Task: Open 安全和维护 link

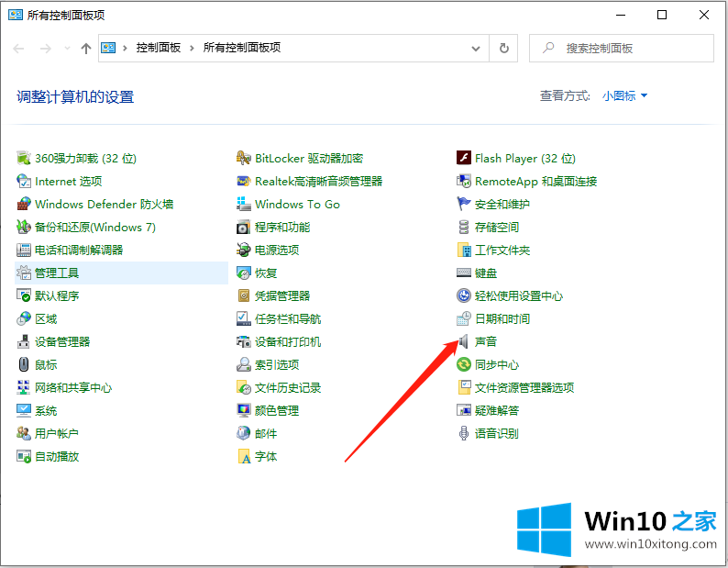Action: [502, 204]
